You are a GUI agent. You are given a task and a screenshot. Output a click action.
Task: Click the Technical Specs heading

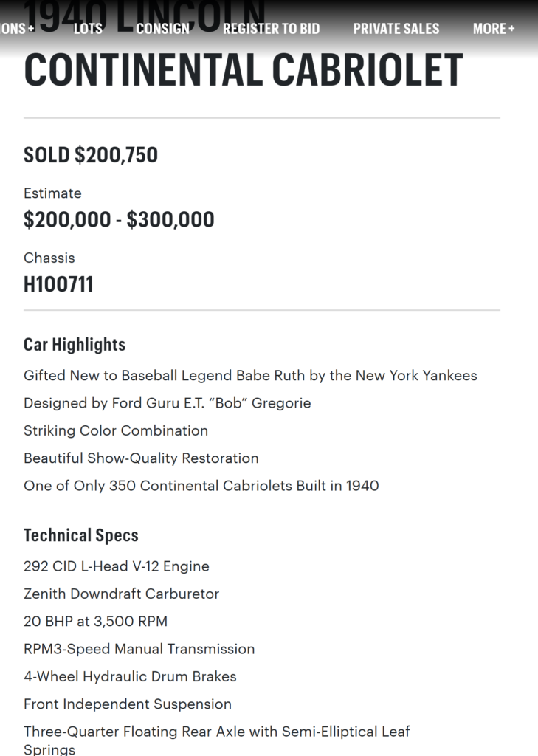81,535
